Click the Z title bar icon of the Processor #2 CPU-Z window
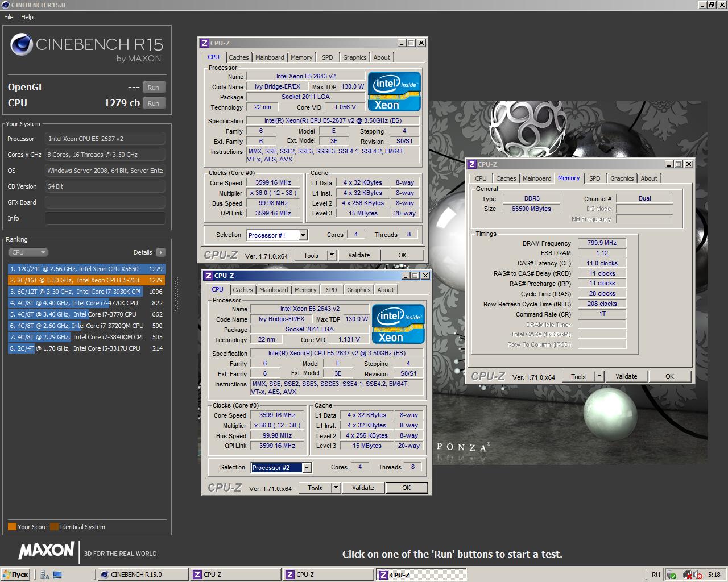Viewport: 728px width, 582px height. 208,276
